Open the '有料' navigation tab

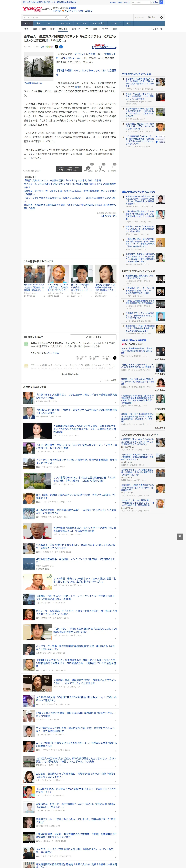(128, 24)
